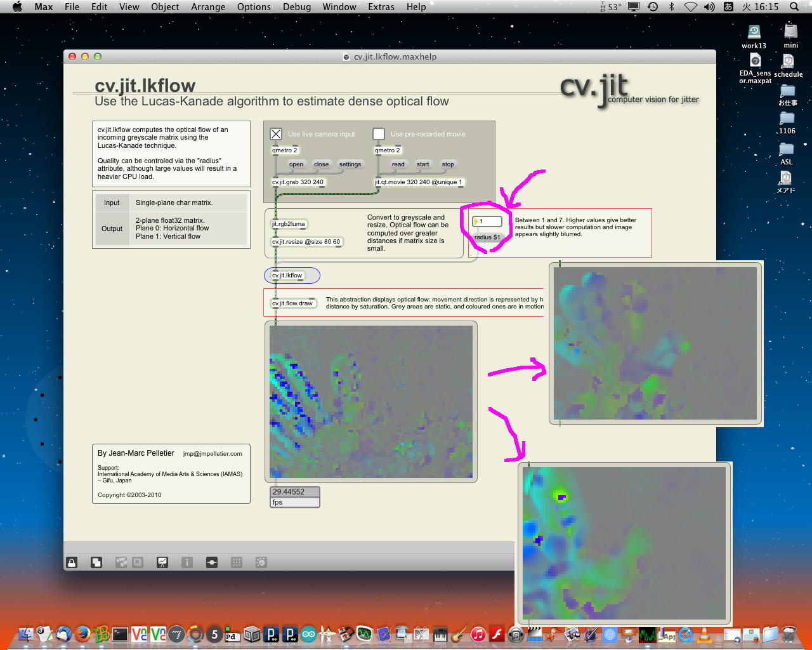Launch Flash from the Dock
Screen dimensions: 812x650
click(x=497, y=633)
